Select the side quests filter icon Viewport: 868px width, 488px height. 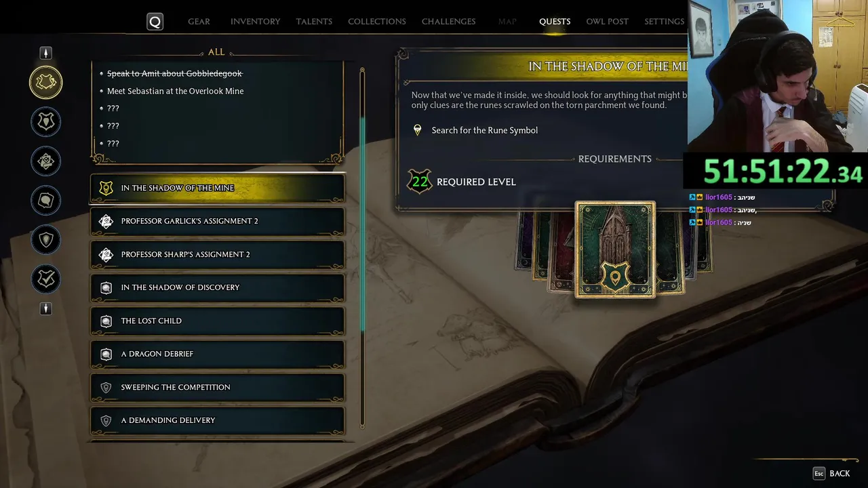coord(46,240)
